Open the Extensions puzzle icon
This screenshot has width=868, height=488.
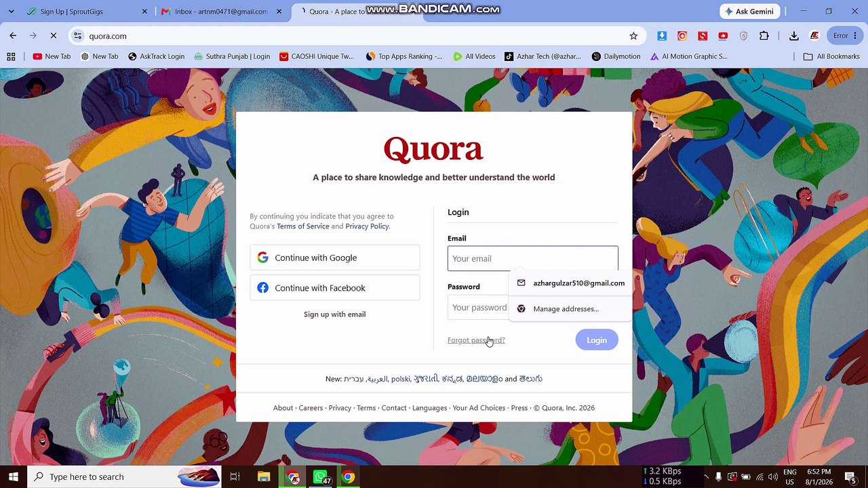[764, 36]
